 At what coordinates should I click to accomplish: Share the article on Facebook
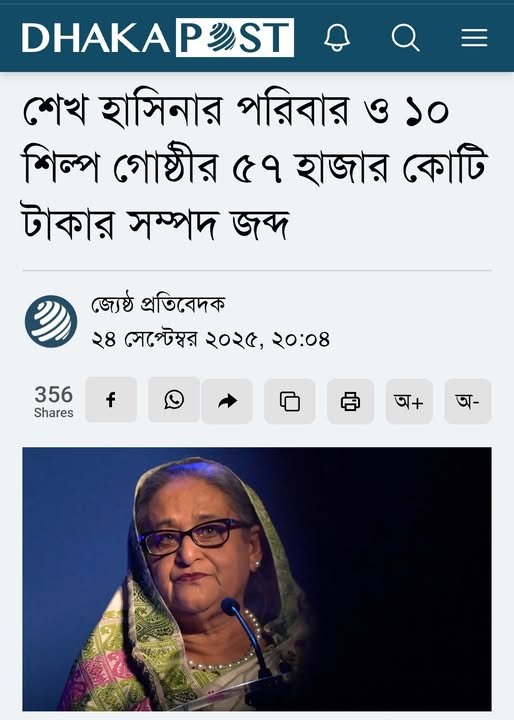[111, 400]
